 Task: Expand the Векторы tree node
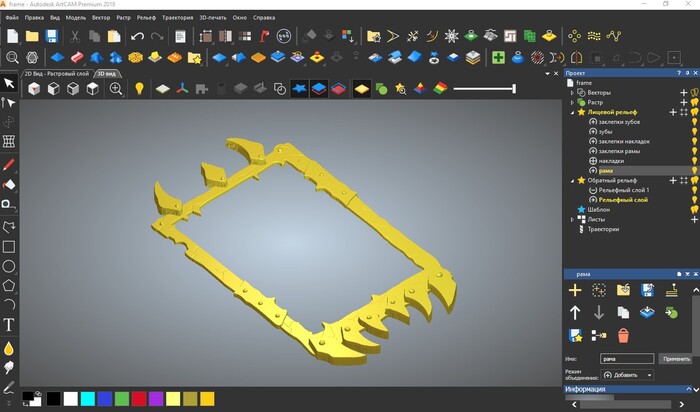pos(572,93)
